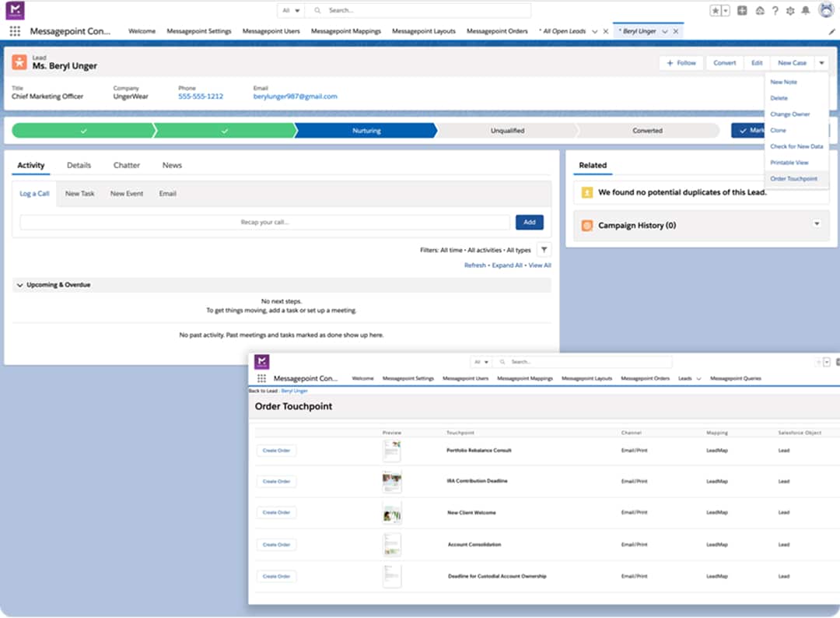
Task: Select Order Touchpoint menu item
Action: [793, 178]
